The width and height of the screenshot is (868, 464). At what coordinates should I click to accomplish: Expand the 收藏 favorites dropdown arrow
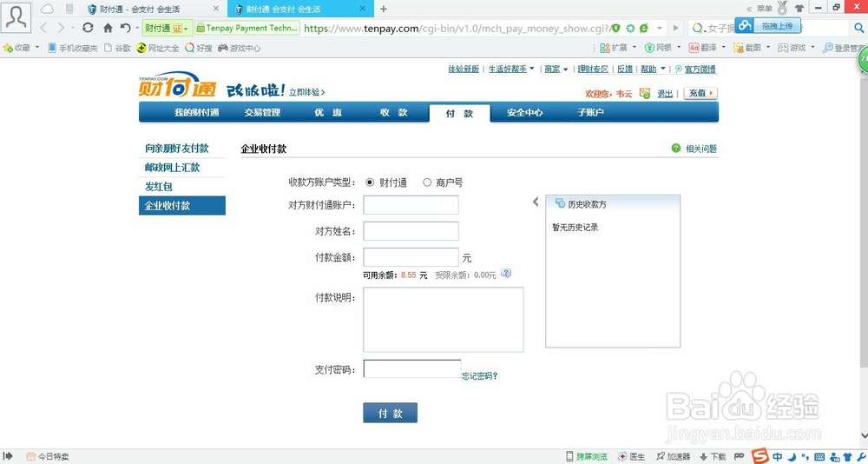click(37, 48)
